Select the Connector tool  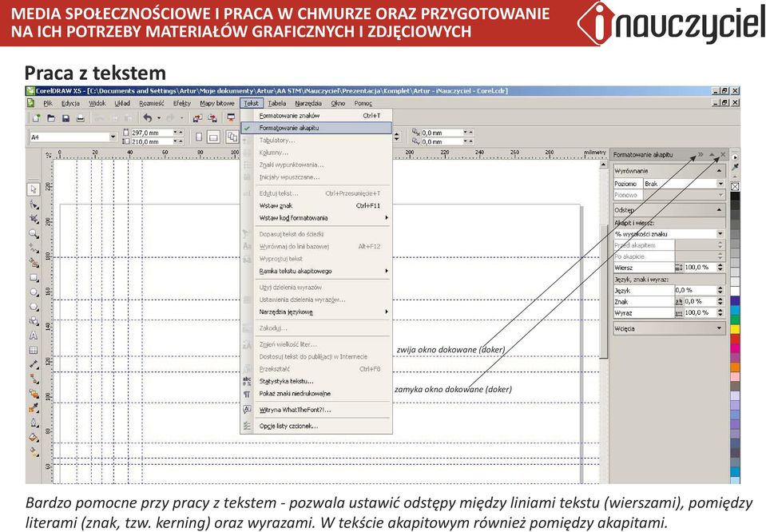(x=34, y=379)
